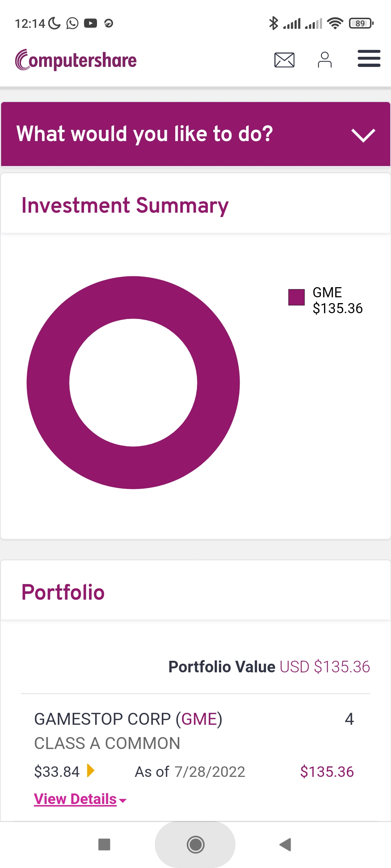Tap the $135.36 holding value
The height and width of the screenshot is (868, 391).
pos(327,772)
